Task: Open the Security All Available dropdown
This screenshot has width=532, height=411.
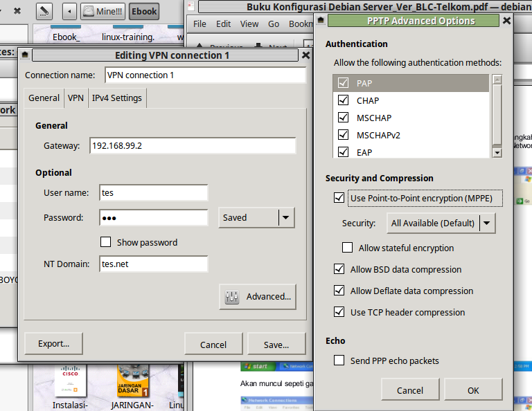Action: (441, 223)
